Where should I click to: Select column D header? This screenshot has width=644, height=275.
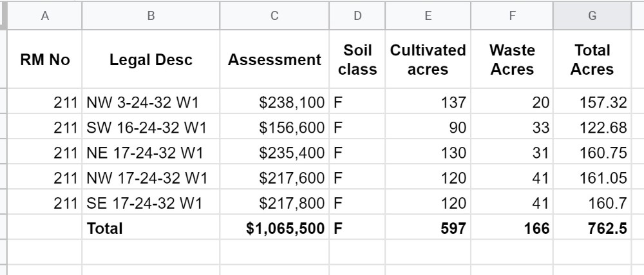click(357, 15)
